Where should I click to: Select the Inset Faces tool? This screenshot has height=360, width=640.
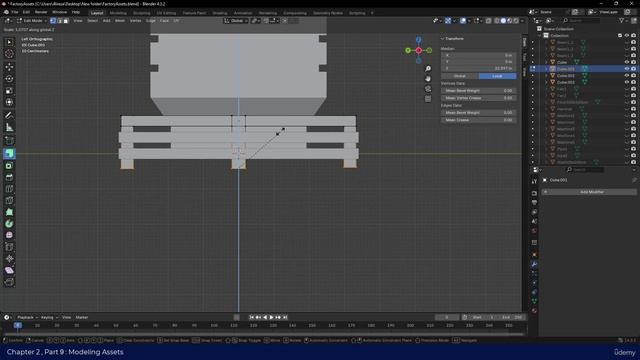(x=9, y=165)
